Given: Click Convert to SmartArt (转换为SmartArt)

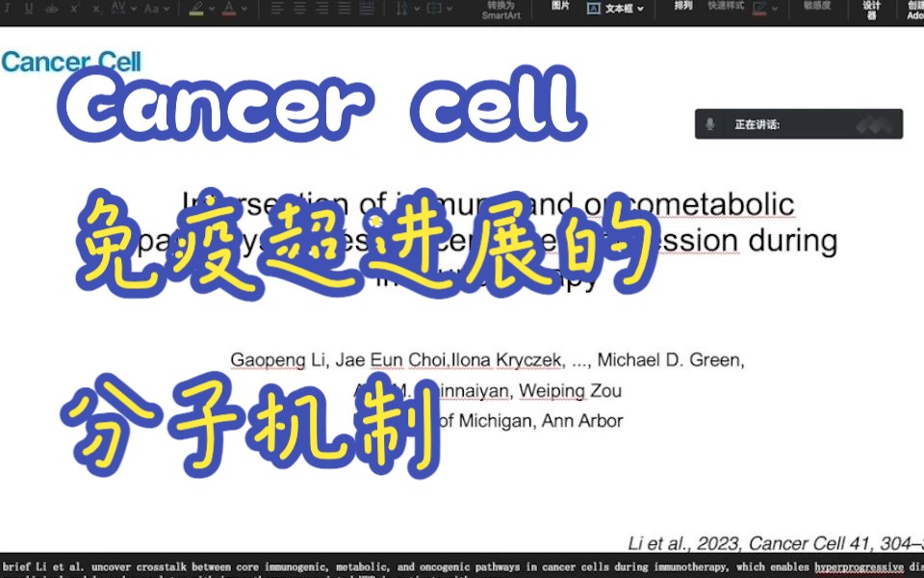Looking at the screenshot, I should (x=500, y=12).
